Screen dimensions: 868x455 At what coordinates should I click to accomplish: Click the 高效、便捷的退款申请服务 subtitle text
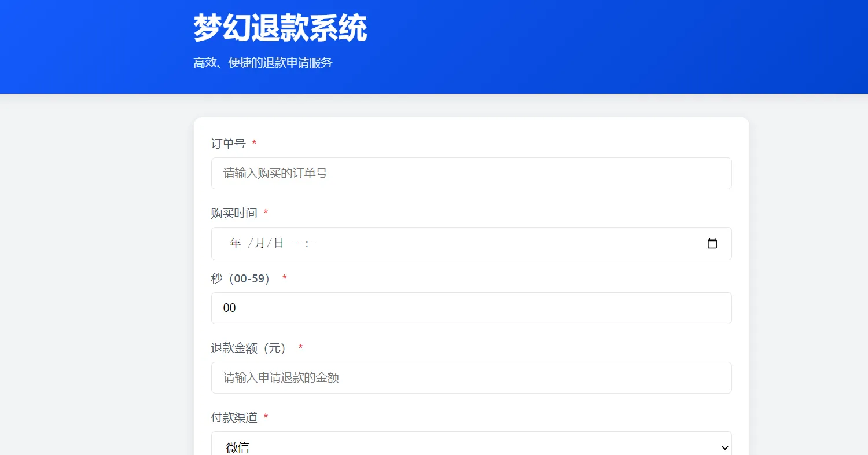click(x=263, y=63)
